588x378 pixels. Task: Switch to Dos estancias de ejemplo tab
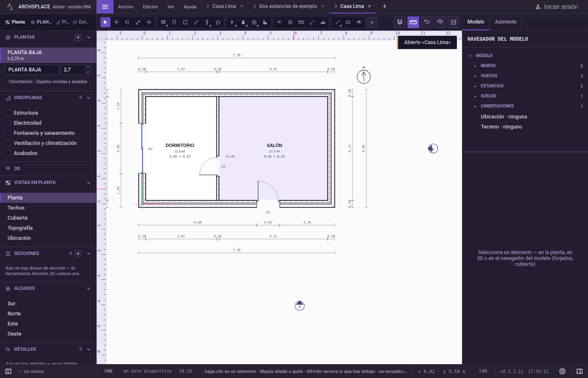288,6
